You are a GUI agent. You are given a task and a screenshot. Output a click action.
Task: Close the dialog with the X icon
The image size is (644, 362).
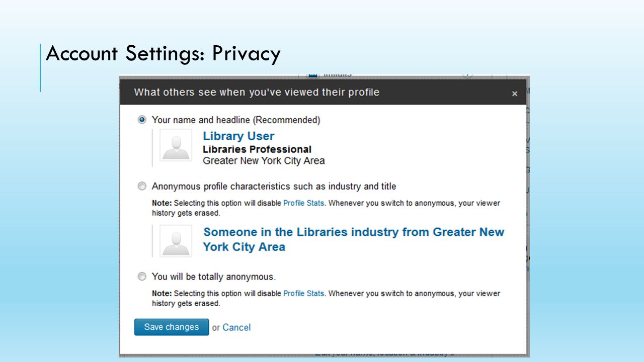click(514, 94)
